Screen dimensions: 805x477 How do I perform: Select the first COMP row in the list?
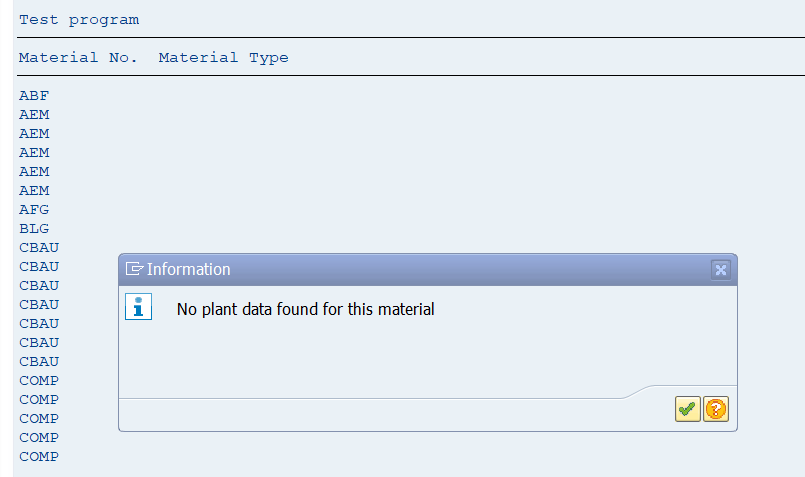pyautogui.click(x=39, y=380)
